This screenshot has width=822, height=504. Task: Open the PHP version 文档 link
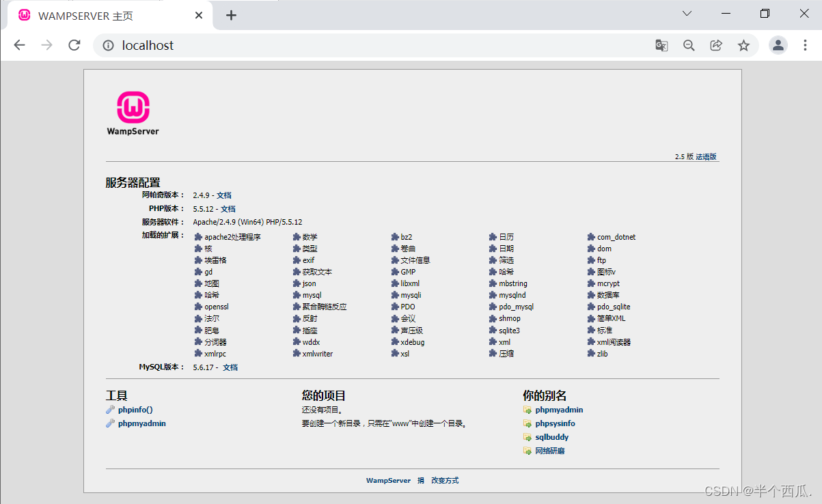coord(228,209)
